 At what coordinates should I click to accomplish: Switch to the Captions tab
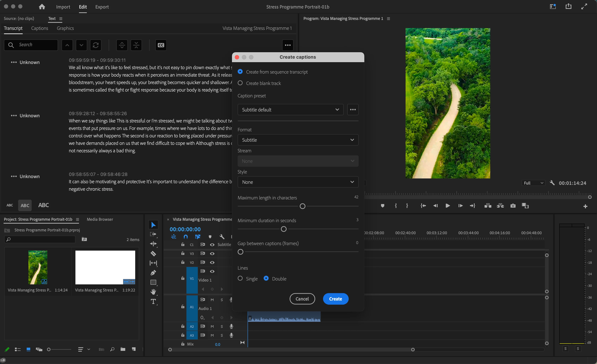39,28
